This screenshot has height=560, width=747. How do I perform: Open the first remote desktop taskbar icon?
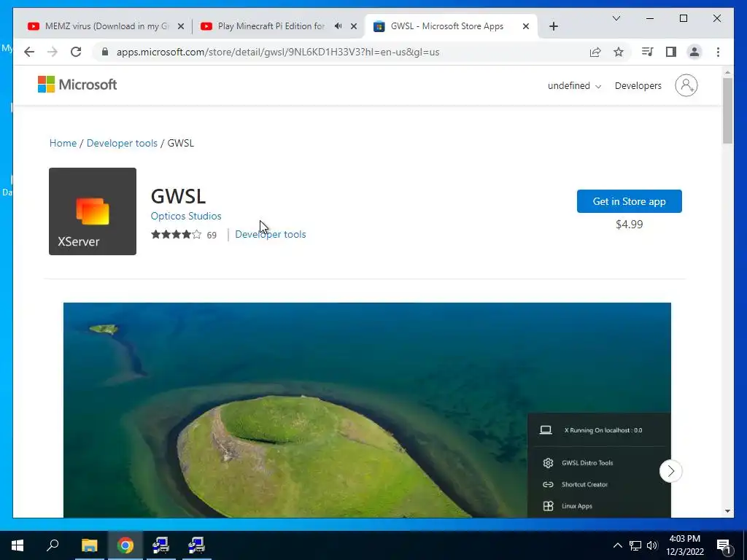click(160, 545)
